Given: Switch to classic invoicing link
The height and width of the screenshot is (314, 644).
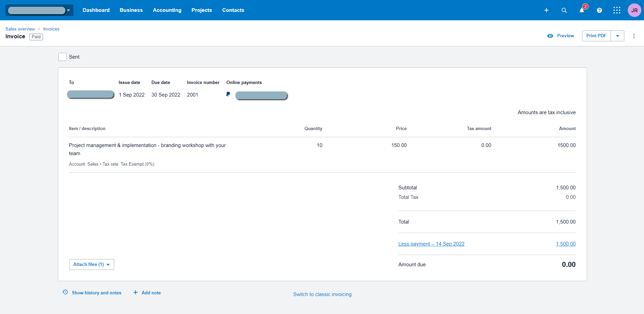Looking at the screenshot, I should click(322, 294).
